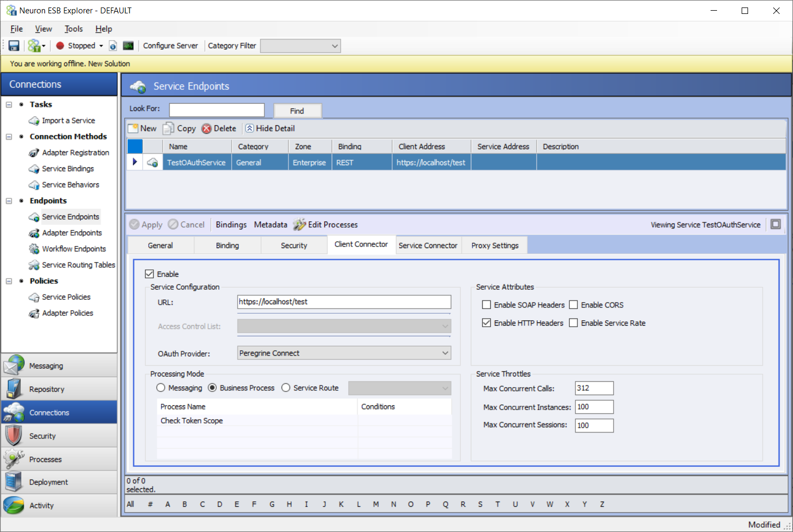Switch to the Service Connector tab

click(428, 245)
